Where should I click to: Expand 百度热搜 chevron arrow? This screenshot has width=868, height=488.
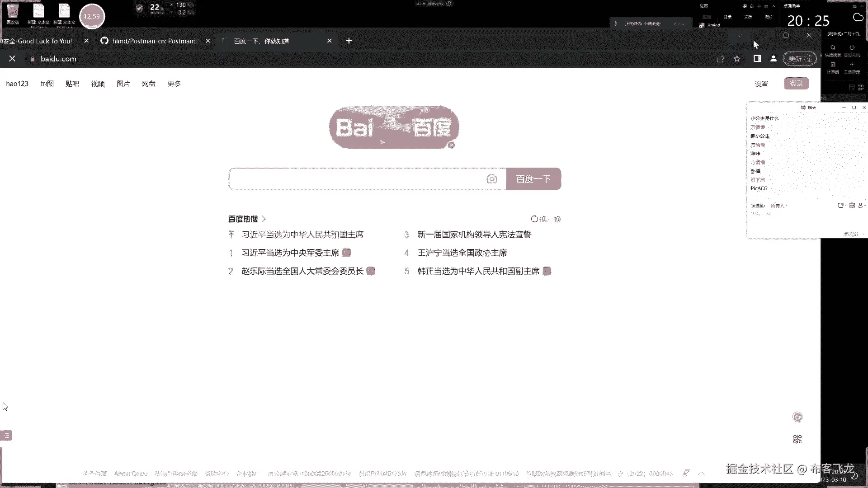264,219
